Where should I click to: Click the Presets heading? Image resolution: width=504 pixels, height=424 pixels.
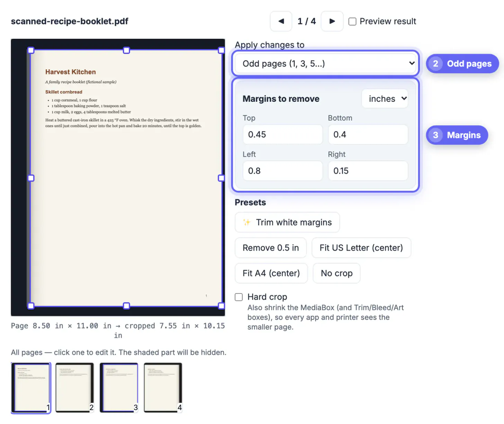250,202
